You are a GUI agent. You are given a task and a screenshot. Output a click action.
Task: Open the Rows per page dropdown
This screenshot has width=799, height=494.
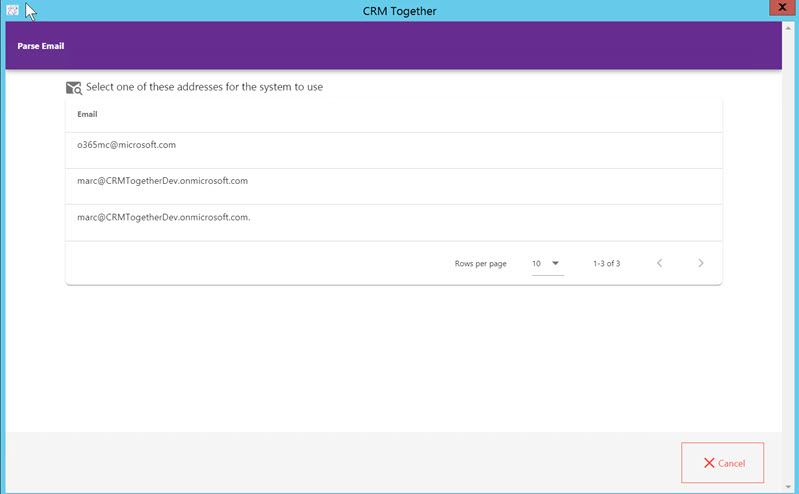(x=548, y=264)
